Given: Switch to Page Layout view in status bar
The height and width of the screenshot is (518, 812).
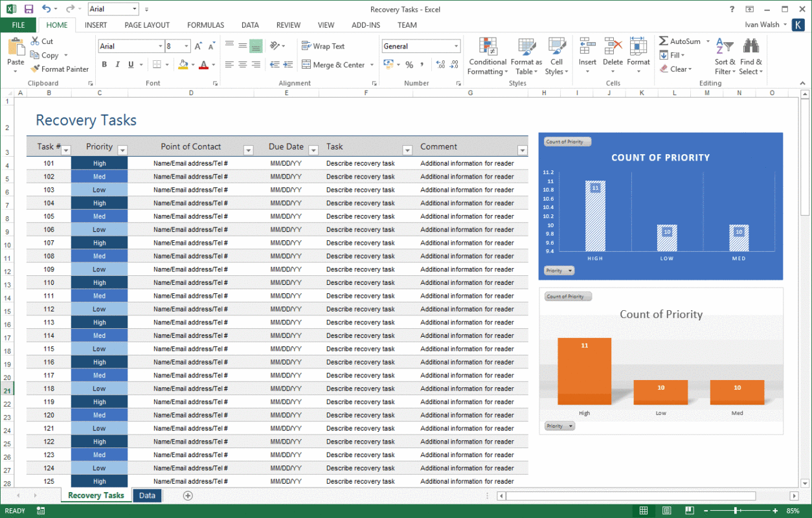Looking at the screenshot, I should [666, 510].
